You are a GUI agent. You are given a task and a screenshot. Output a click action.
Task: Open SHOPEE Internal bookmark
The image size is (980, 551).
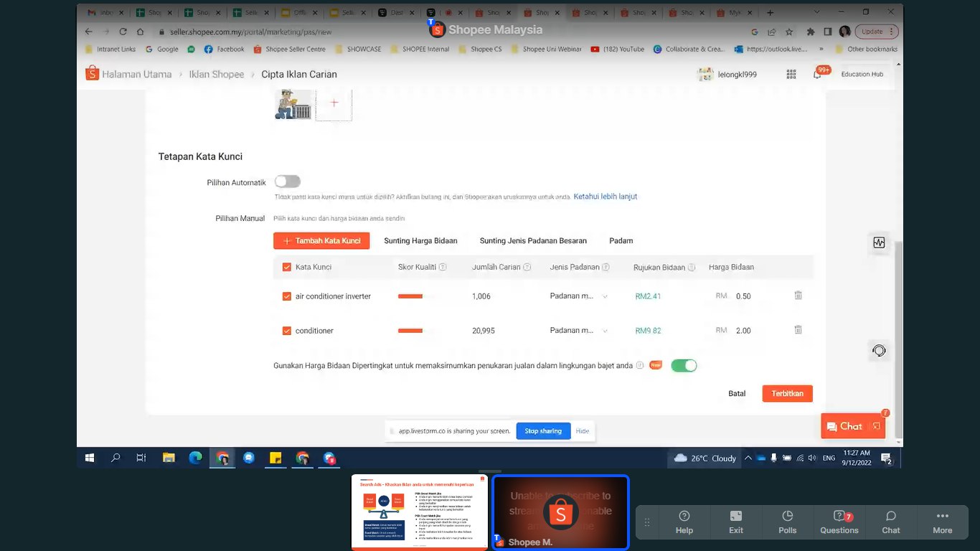pos(419,49)
